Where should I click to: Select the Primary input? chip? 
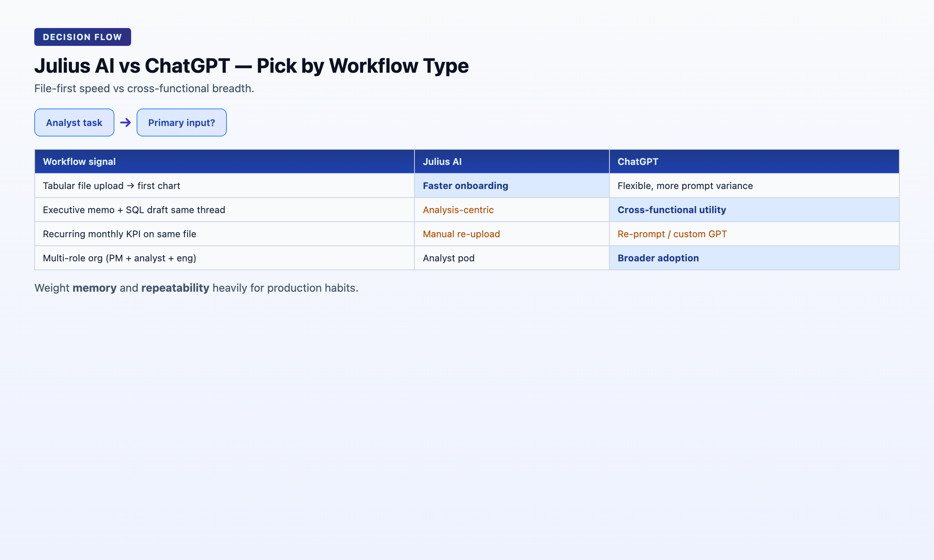tap(182, 122)
